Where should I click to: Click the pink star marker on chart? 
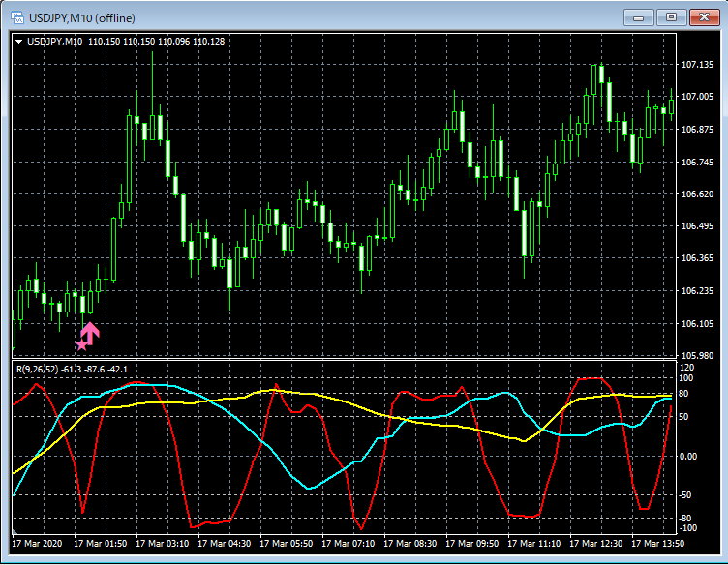[x=81, y=344]
